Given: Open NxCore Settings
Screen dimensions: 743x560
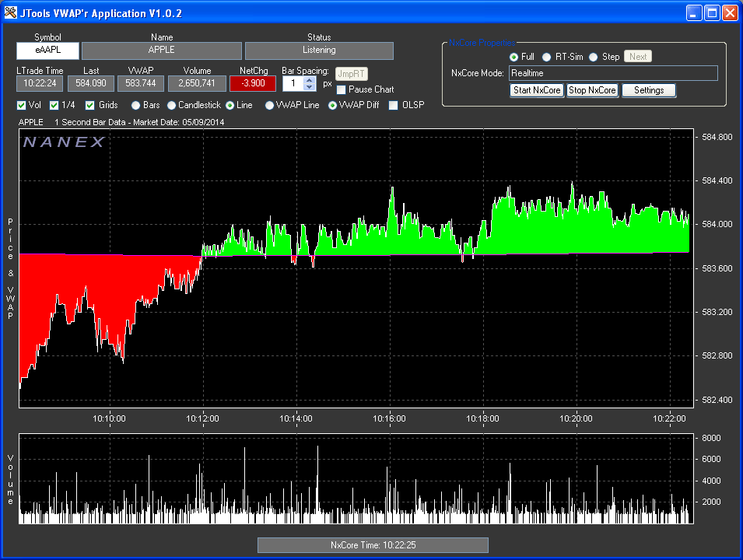Looking at the screenshot, I should [x=649, y=90].
